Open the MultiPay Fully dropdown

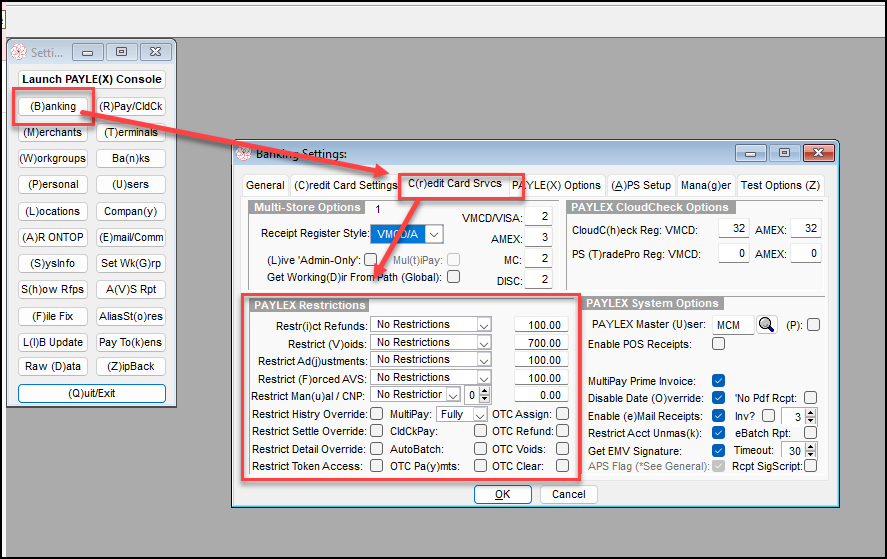[480, 414]
